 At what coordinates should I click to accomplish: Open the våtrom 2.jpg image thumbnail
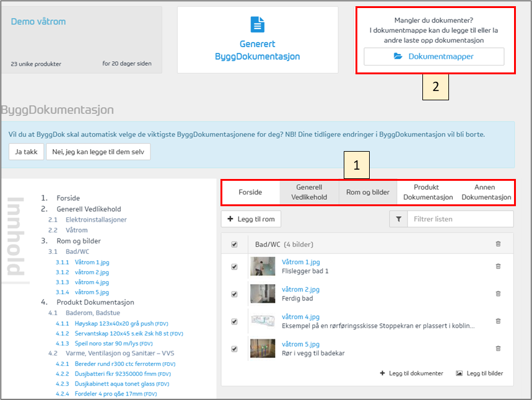click(x=263, y=293)
